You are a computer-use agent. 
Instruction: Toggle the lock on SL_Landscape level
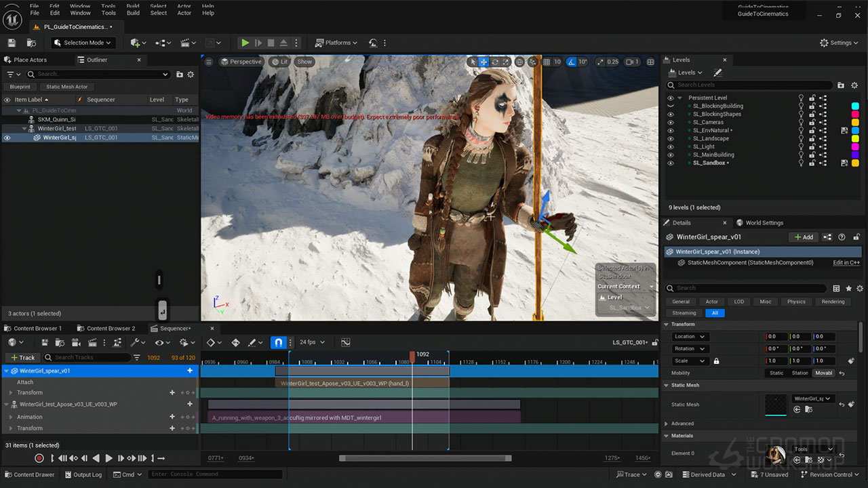812,139
